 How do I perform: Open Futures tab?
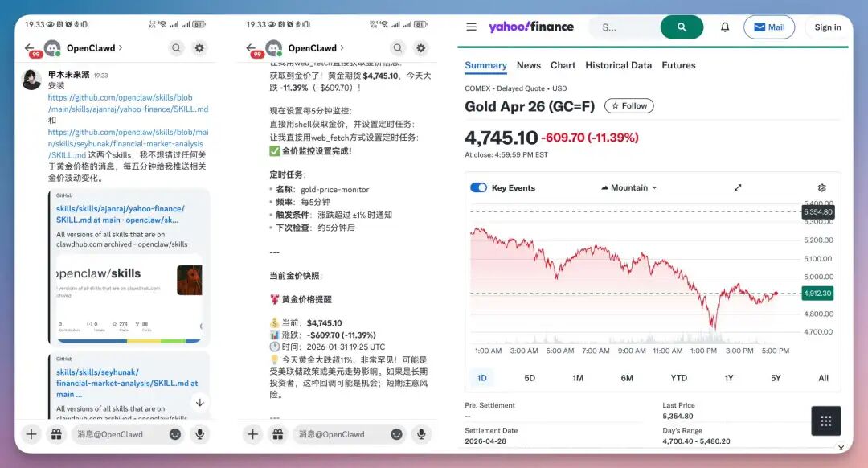coord(678,65)
